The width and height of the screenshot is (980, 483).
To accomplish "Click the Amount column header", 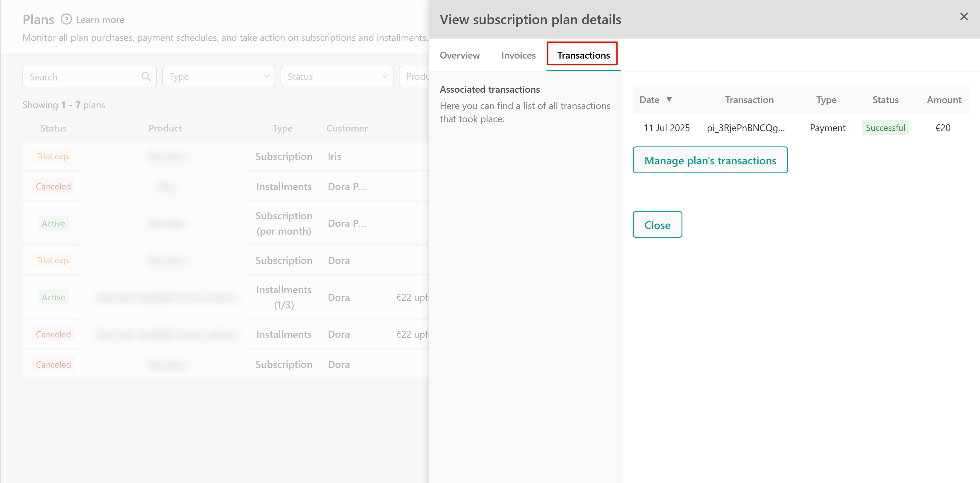I will 944,100.
